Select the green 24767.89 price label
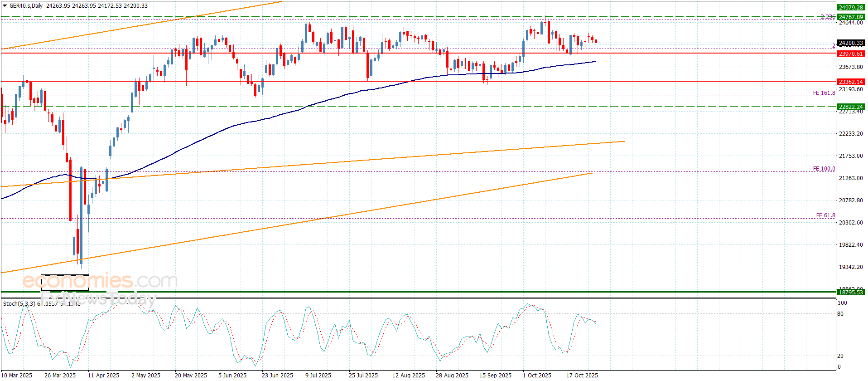This screenshot has height=381, width=868. [850, 17]
